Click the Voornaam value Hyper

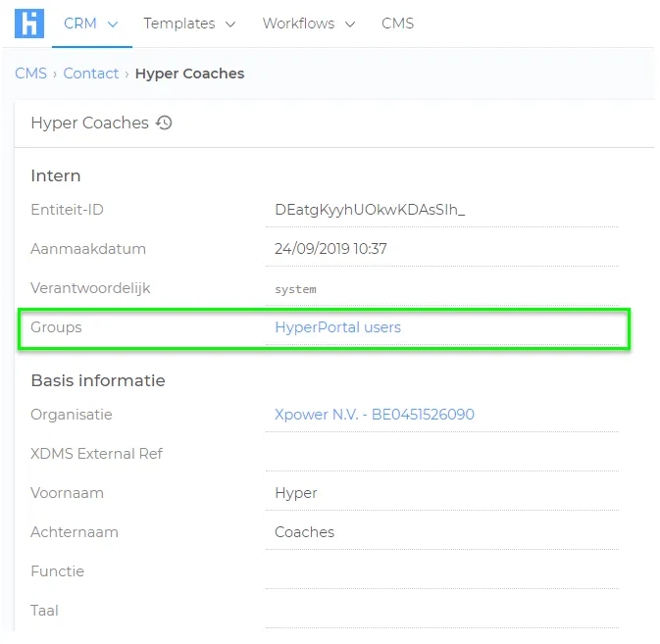click(296, 493)
